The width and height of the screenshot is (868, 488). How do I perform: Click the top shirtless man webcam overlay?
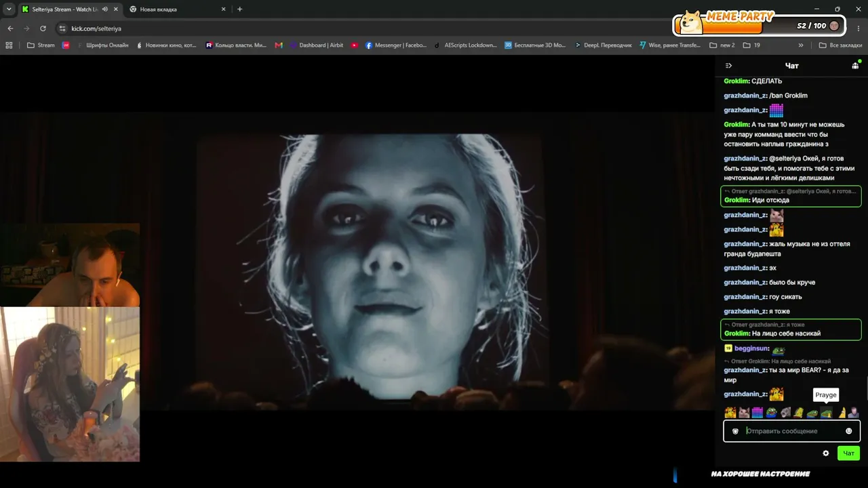(x=70, y=264)
